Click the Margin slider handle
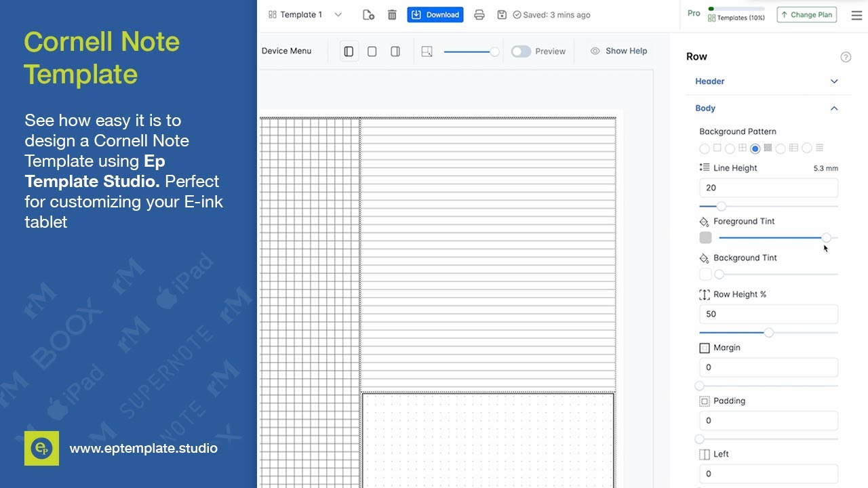This screenshot has width=868, height=488. (x=700, y=386)
